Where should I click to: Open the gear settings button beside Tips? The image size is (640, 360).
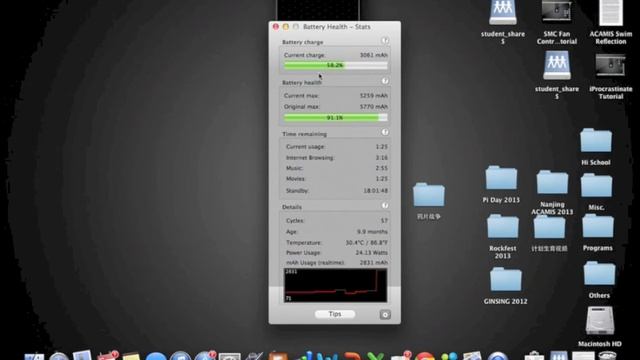click(x=385, y=315)
